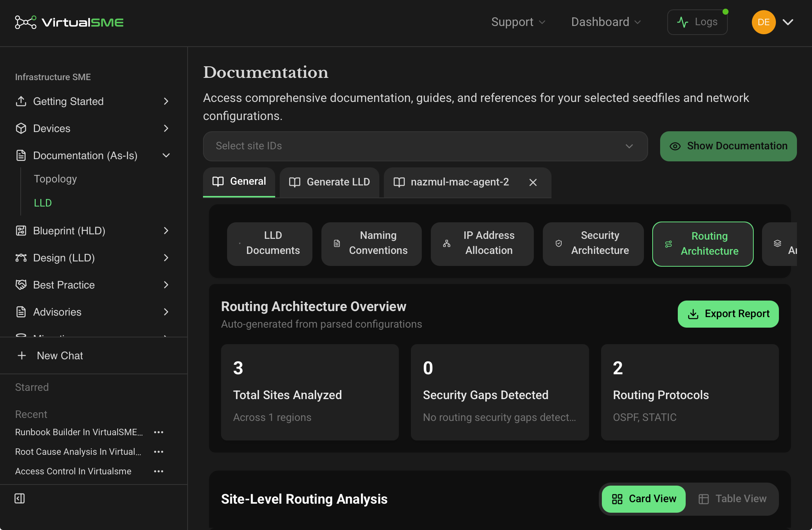The image size is (812, 530).
Task: Select Routing Architecture category
Action: click(703, 244)
